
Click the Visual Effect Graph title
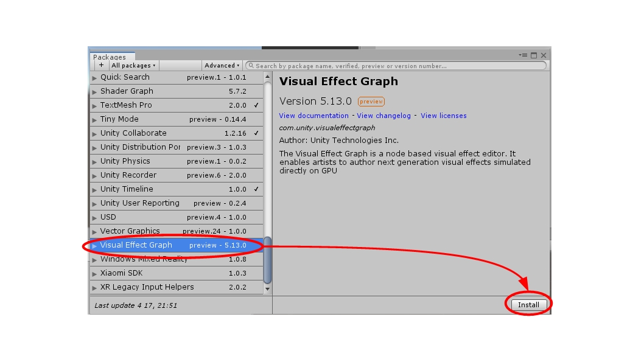pos(338,82)
